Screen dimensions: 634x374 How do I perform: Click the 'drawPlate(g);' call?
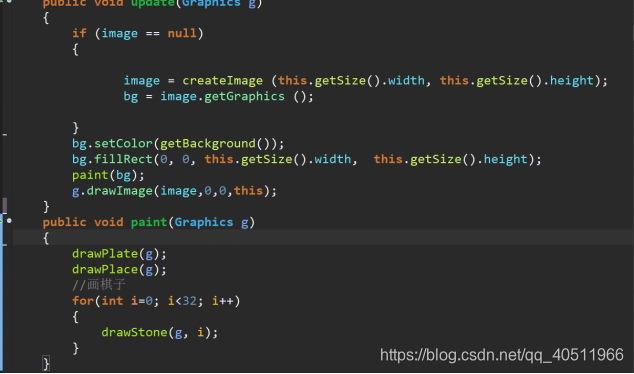(119, 254)
